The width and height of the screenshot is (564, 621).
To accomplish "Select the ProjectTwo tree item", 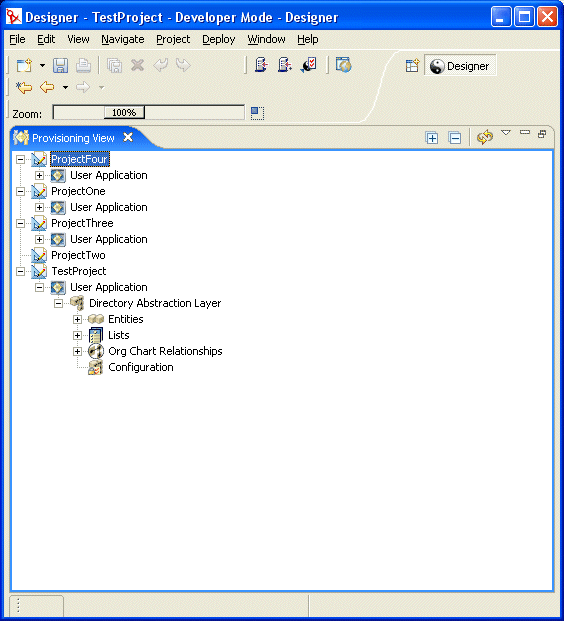I will coord(78,255).
